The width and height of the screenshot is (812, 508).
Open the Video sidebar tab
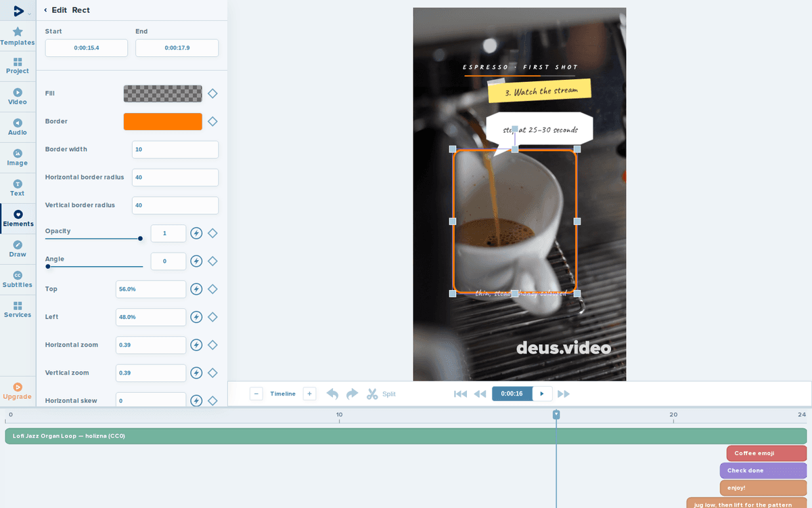(x=18, y=96)
